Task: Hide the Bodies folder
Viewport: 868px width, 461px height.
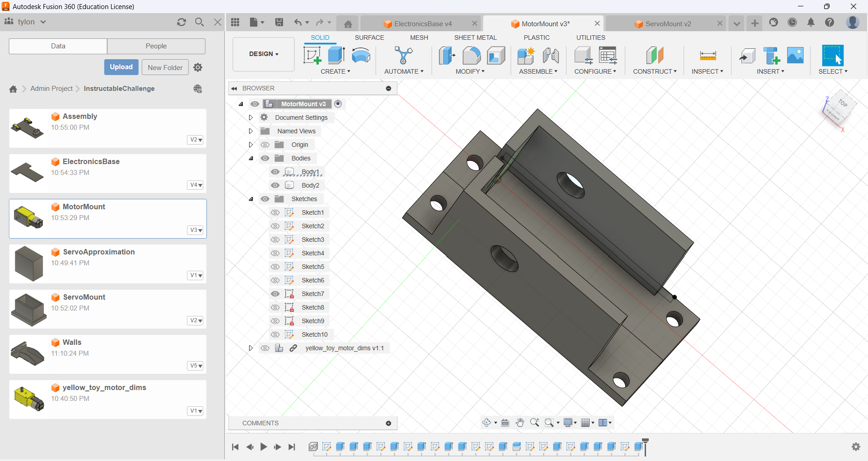Action: pos(265,158)
